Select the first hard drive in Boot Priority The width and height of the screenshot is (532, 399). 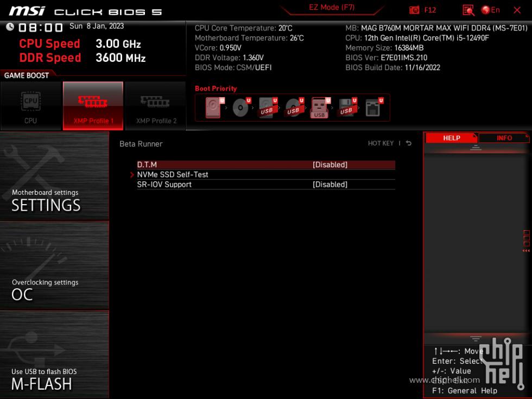pos(212,107)
